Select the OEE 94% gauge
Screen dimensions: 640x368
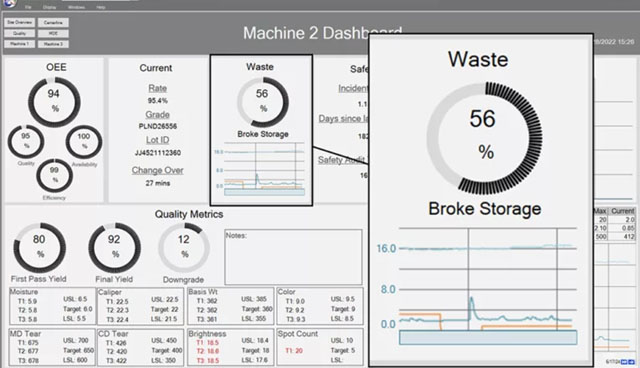(x=54, y=102)
